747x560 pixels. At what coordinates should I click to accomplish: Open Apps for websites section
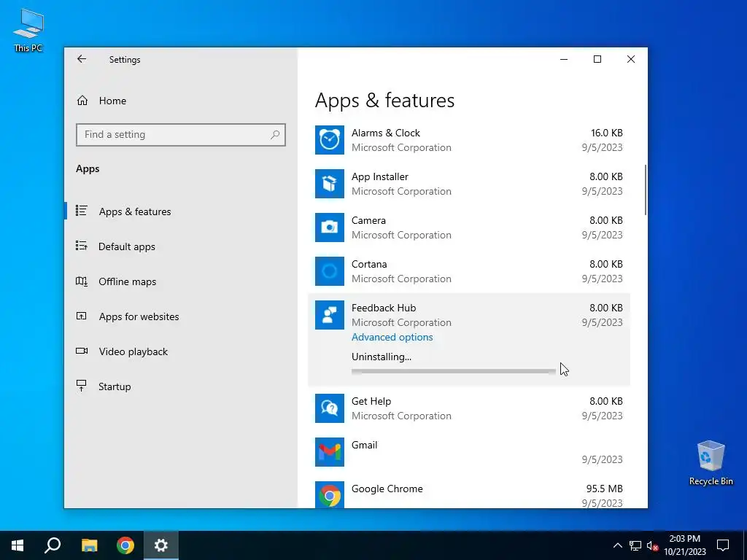click(x=181, y=316)
